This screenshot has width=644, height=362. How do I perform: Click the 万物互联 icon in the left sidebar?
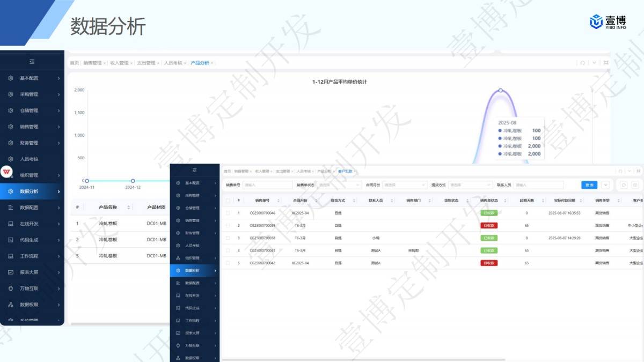click(x=11, y=288)
